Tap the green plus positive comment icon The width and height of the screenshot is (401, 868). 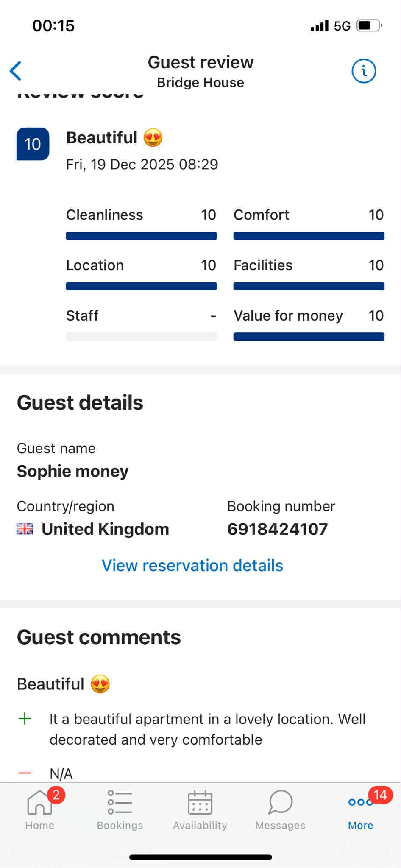25,719
